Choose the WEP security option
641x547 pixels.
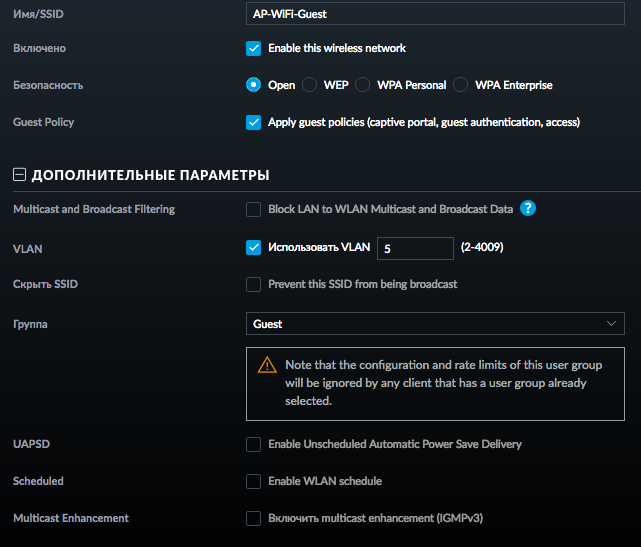coord(309,85)
